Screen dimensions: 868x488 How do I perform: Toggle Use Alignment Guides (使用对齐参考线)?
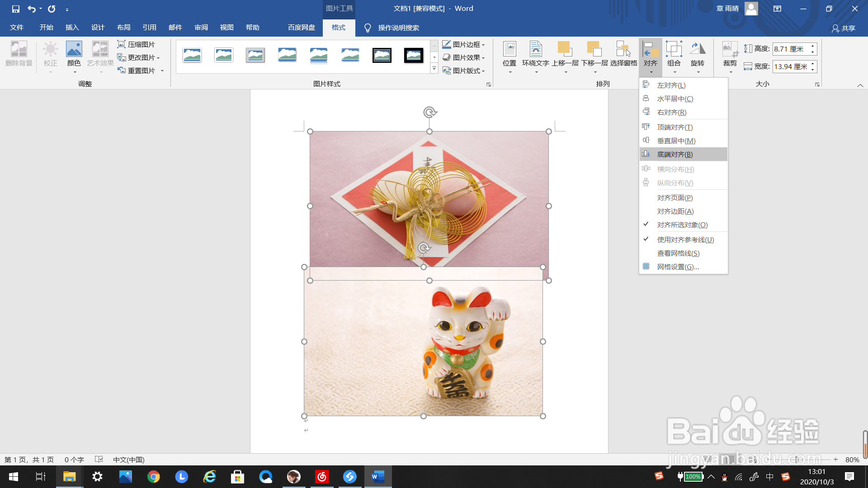683,239
